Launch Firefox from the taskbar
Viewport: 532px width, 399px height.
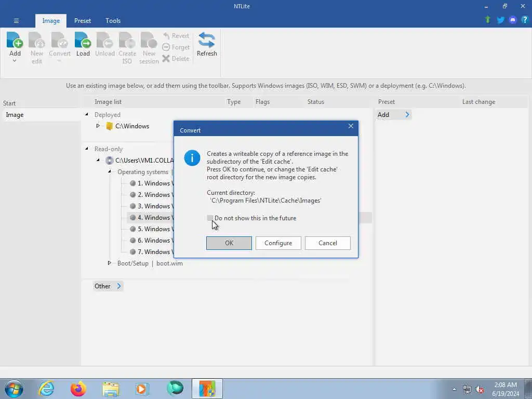[x=78, y=389]
